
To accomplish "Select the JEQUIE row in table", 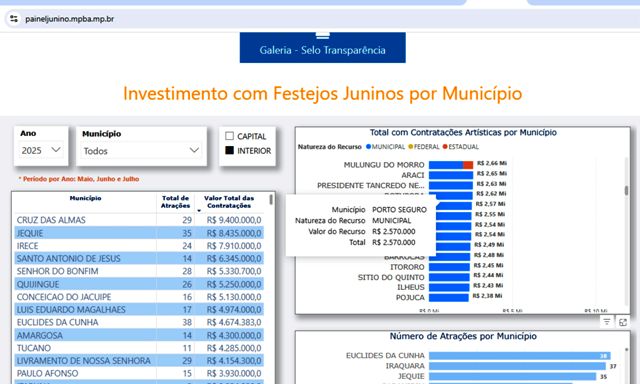I will 139,233.
